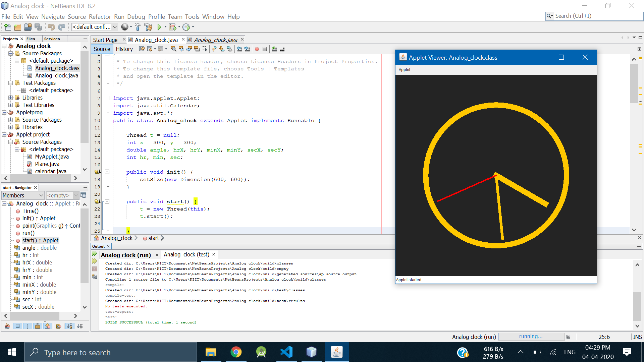This screenshot has width=644, height=362.
Task: Start macro recording with the red circle
Action: click(x=257, y=49)
